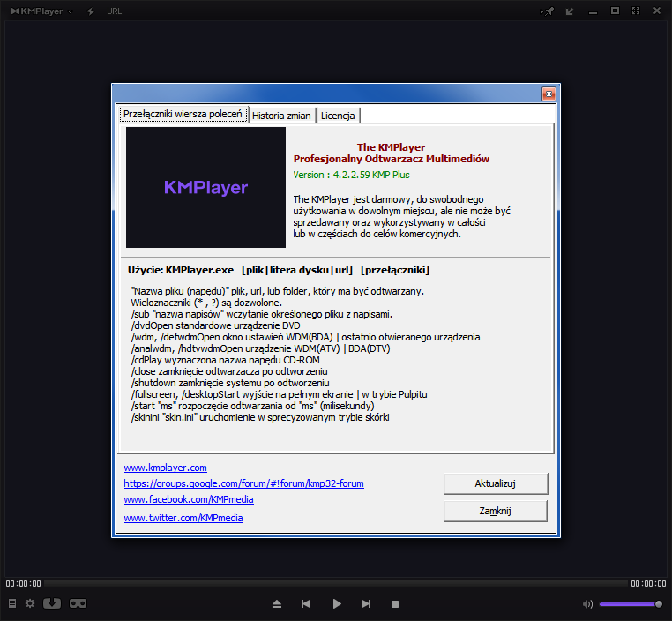Click the Zamknij button
The width and height of the screenshot is (672, 621).
click(496, 511)
